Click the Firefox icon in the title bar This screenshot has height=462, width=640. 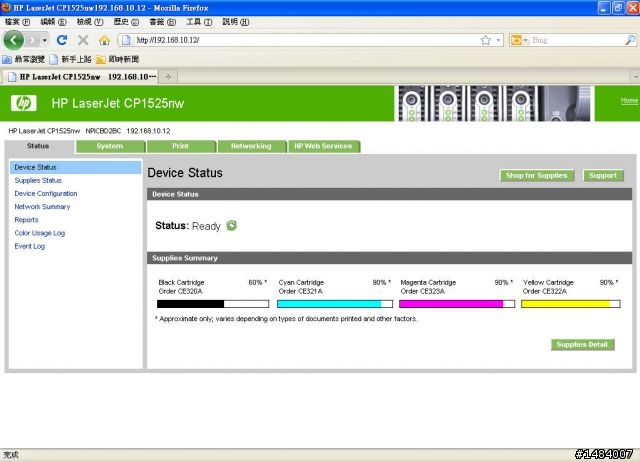pyautogui.click(x=6, y=7)
